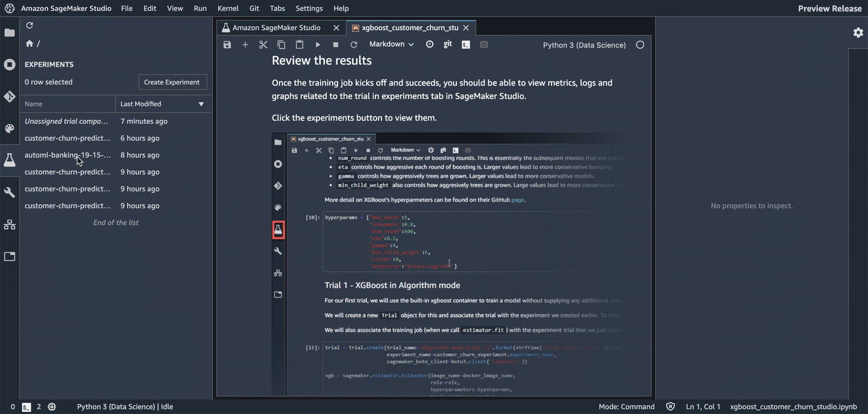This screenshot has width=868, height=414.
Task: Open the Git sidebar panel
Action: [x=10, y=97]
